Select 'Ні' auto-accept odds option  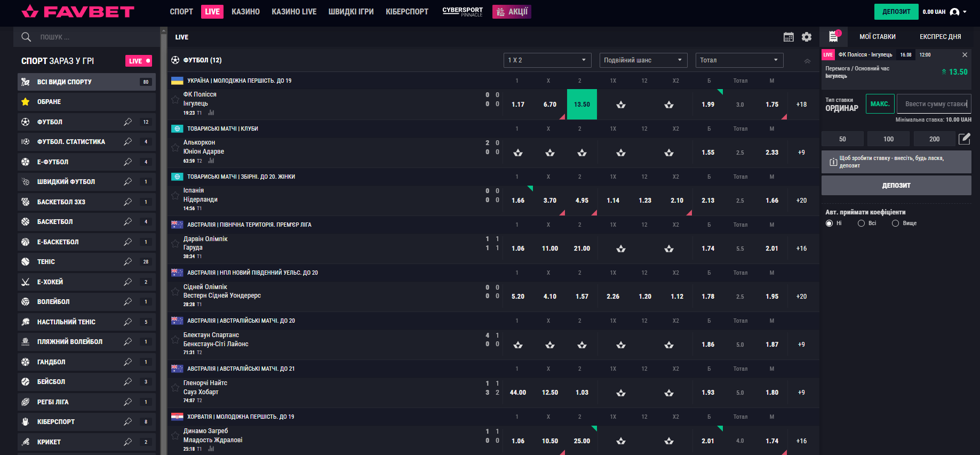pyautogui.click(x=829, y=223)
